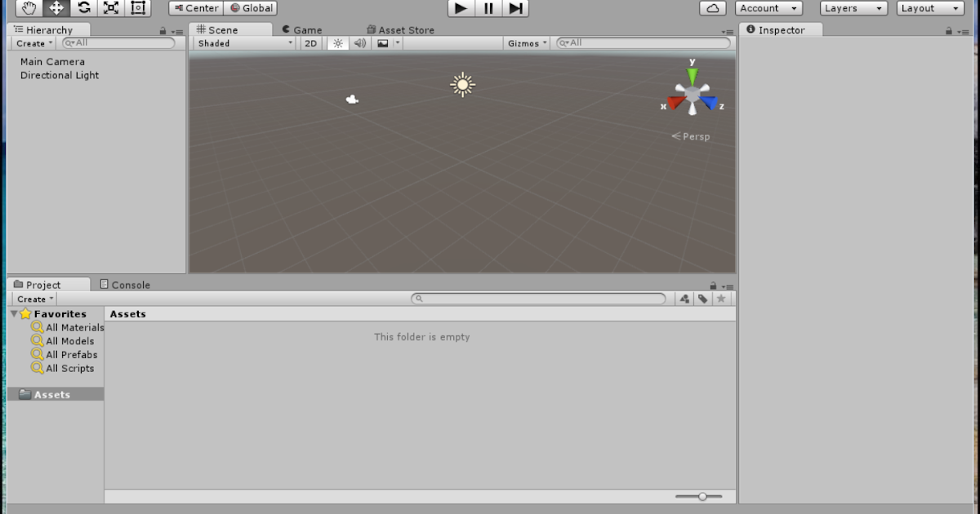
Task: Select Directional Light in the Hierarchy
Action: tap(59, 75)
